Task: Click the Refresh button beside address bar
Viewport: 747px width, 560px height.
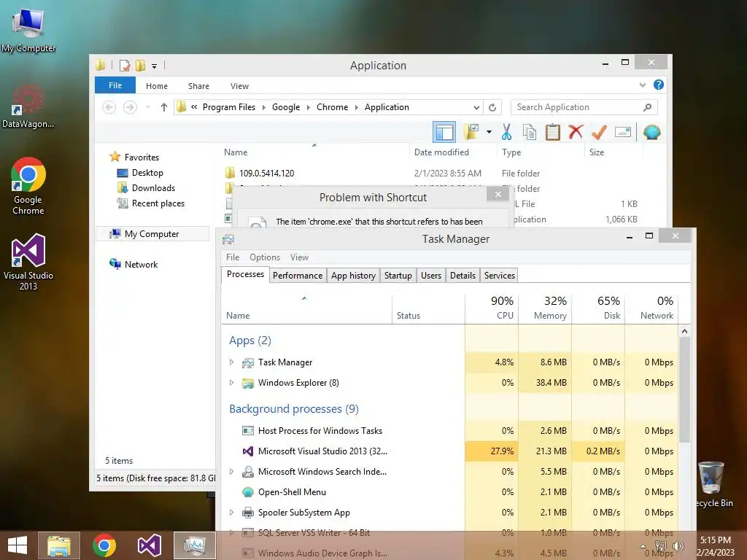Action: tap(492, 107)
